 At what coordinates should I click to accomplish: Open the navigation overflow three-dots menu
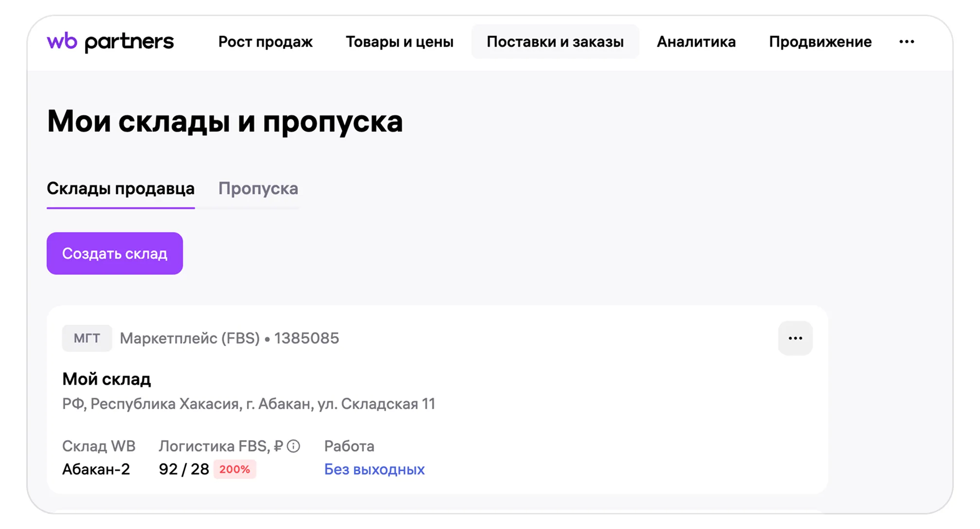point(907,42)
